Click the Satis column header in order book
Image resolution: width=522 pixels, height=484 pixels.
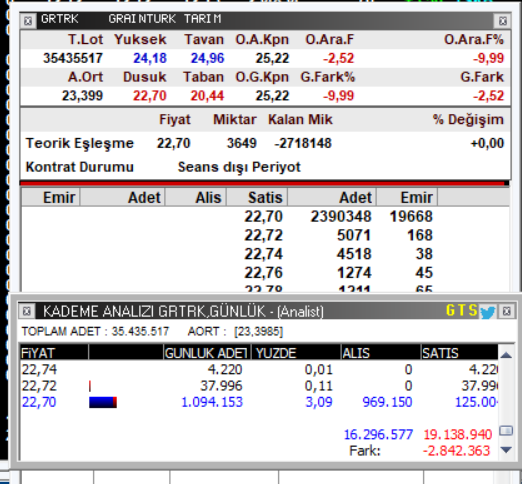coord(257,197)
